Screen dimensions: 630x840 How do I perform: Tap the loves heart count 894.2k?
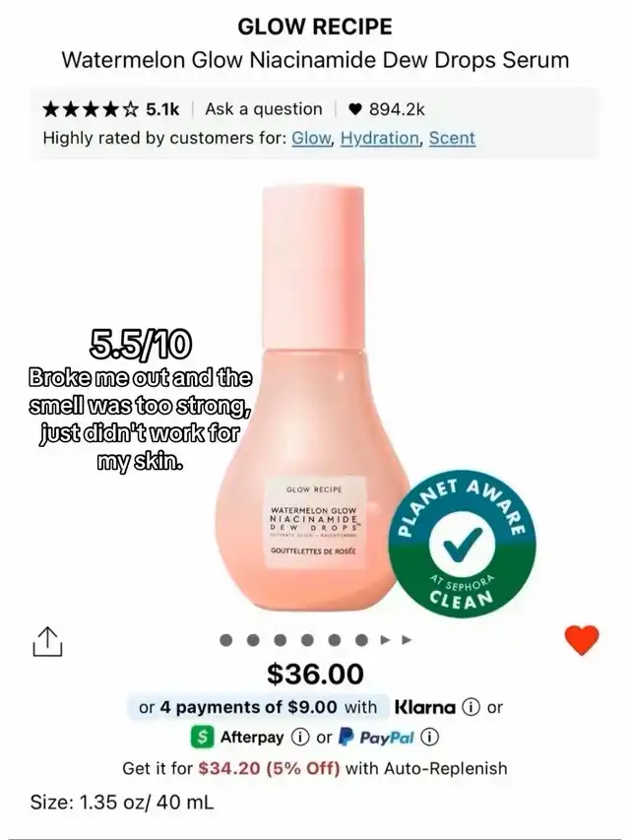[x=386, y=109]
